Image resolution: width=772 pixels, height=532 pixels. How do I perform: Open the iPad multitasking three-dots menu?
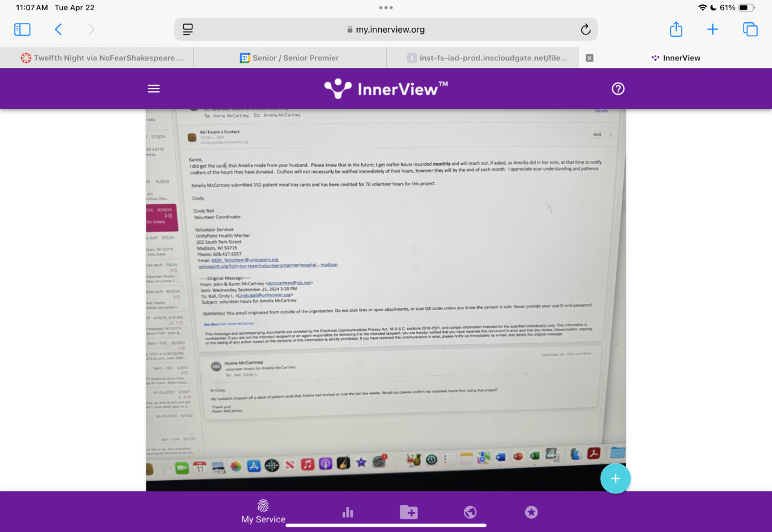[386, 8]
